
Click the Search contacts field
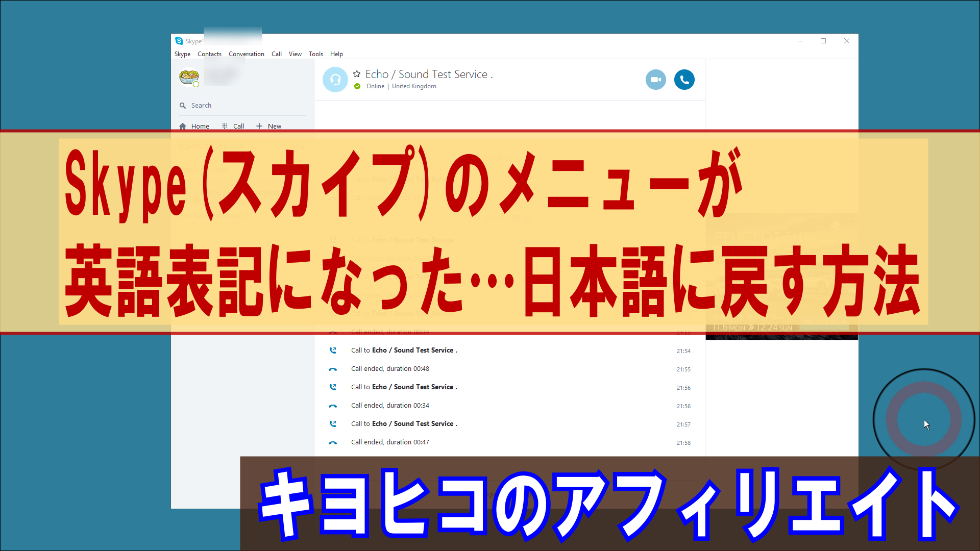(x=242, y=106)
